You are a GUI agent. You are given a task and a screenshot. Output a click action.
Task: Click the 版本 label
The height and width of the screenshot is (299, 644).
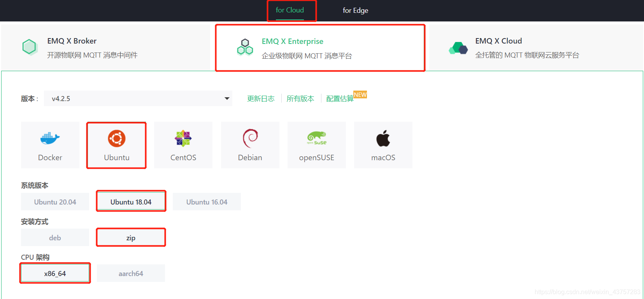click(x=30, y=99)
